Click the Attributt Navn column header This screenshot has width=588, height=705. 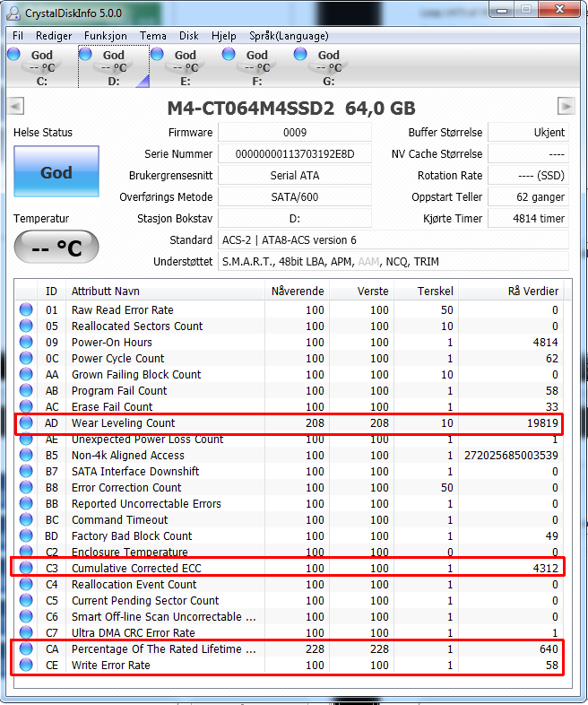coord(165,292)
